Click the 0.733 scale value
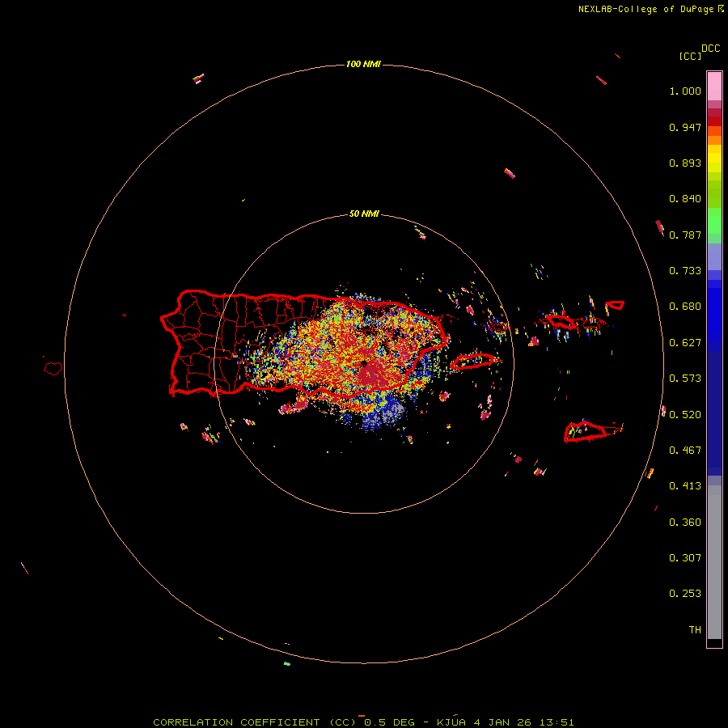The image size is (728, 728). tap(685, 271)
